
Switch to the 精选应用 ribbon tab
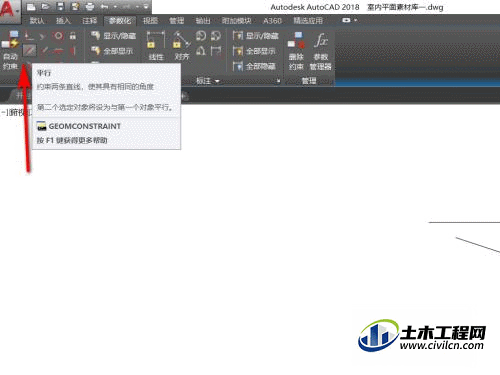tap(308, 21)
